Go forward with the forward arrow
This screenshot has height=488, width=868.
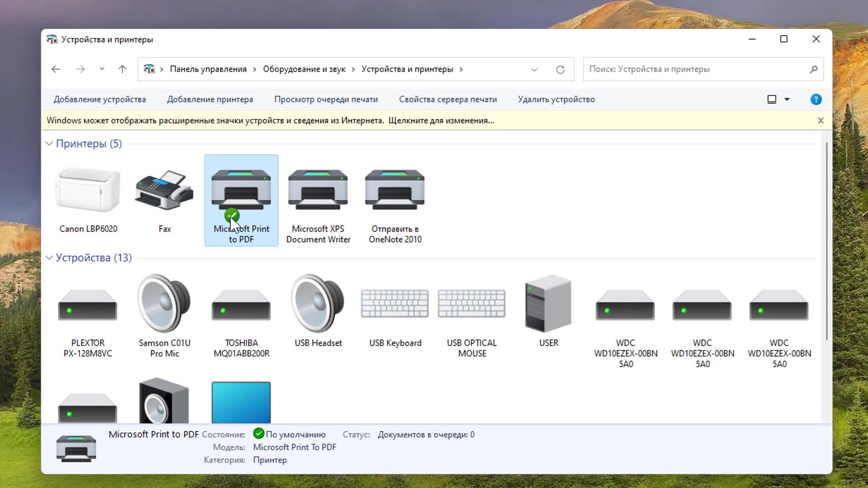click(x=80, y=69)
